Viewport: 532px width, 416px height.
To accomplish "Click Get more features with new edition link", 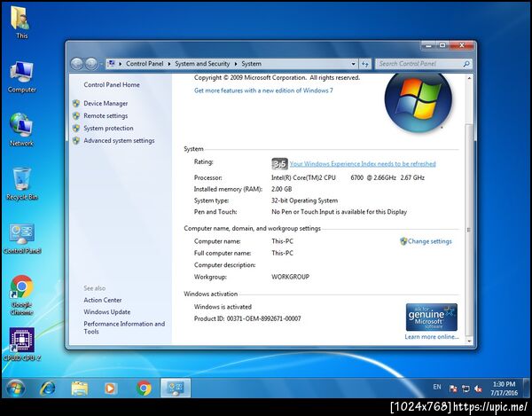I will (x=263, y=90).
